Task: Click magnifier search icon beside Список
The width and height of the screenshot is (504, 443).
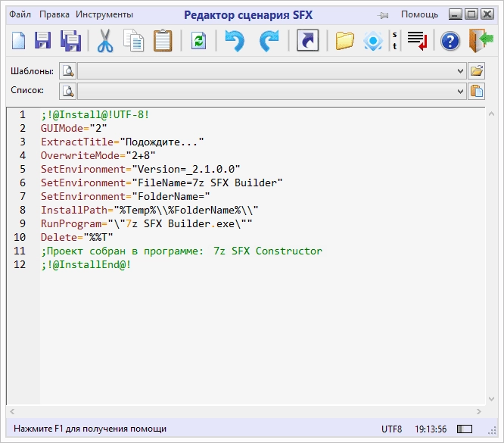Action: tap(68, 92)
